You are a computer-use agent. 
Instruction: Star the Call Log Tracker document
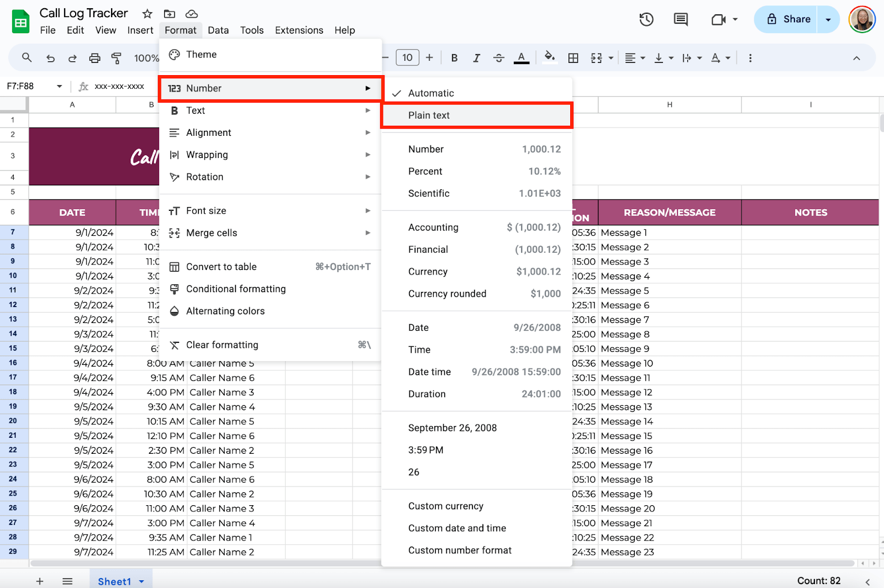pyautogui.click(x=147, y=14)
